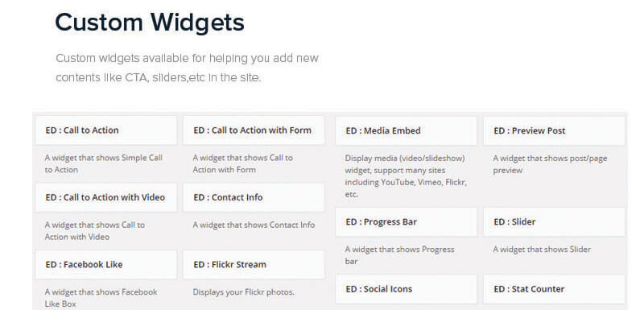Click the Simple Call to Action description text

click(x=104, y=163)
